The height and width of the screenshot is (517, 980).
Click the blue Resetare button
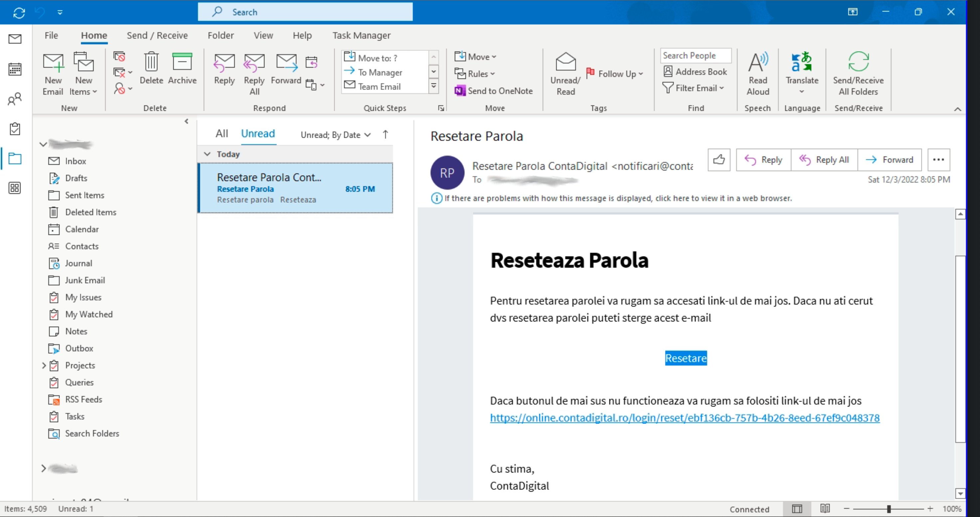(x=686, y=358)
